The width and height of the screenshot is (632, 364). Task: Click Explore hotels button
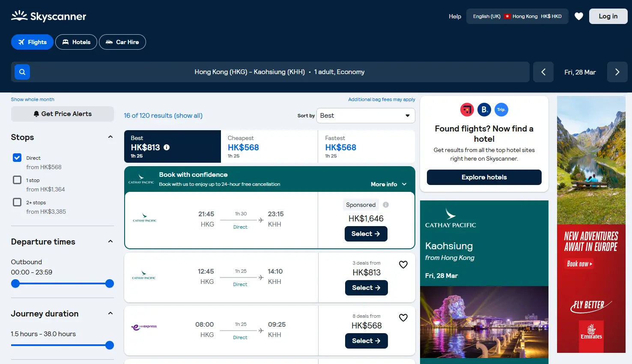pos(484,177)
